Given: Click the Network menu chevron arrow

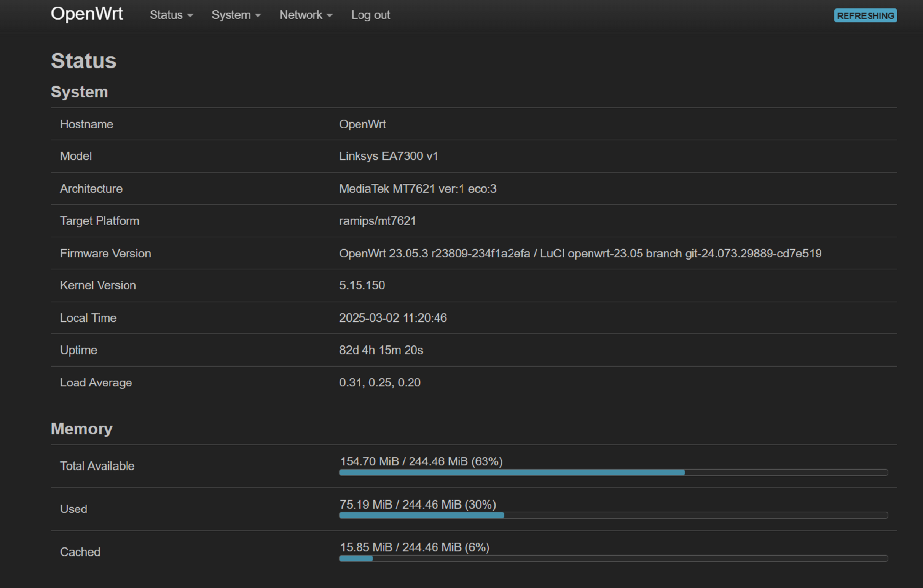Looking at the screenshot, I should point(329,15).
